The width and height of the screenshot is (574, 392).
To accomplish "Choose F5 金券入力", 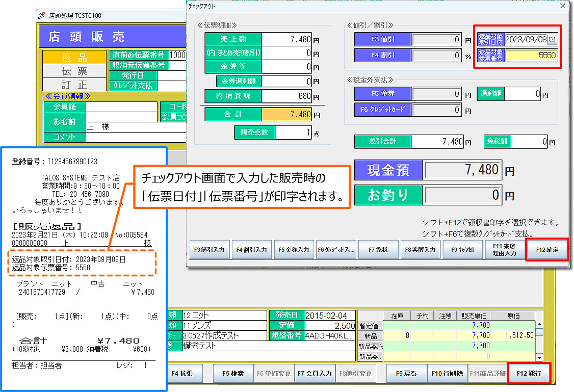I will pos(294,250).
